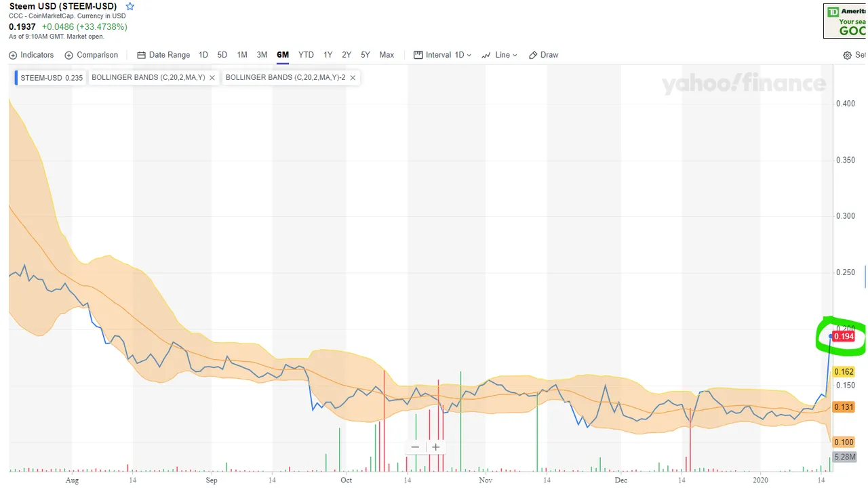Viewport: 868px width, 496px height.
Task: Select the 3M time range
Action: pyautogui.click(x=262, y=55)
